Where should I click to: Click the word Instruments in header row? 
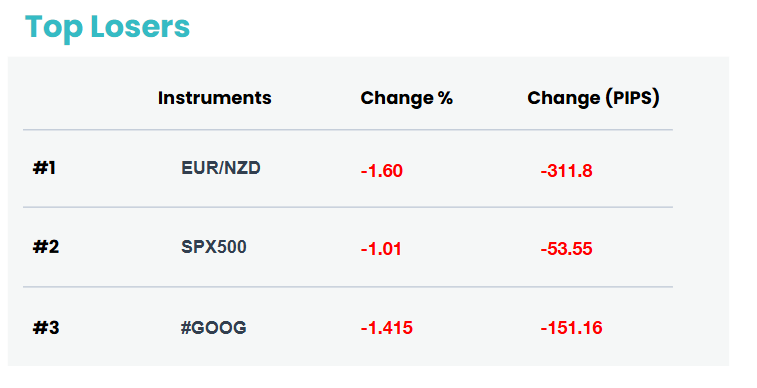tap(214, 98)
